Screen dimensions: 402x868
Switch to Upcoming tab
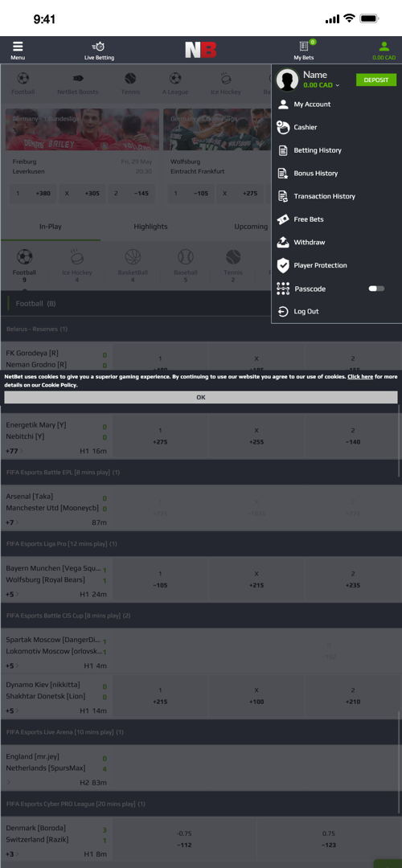pyautogui.click(x=250, y=227)
